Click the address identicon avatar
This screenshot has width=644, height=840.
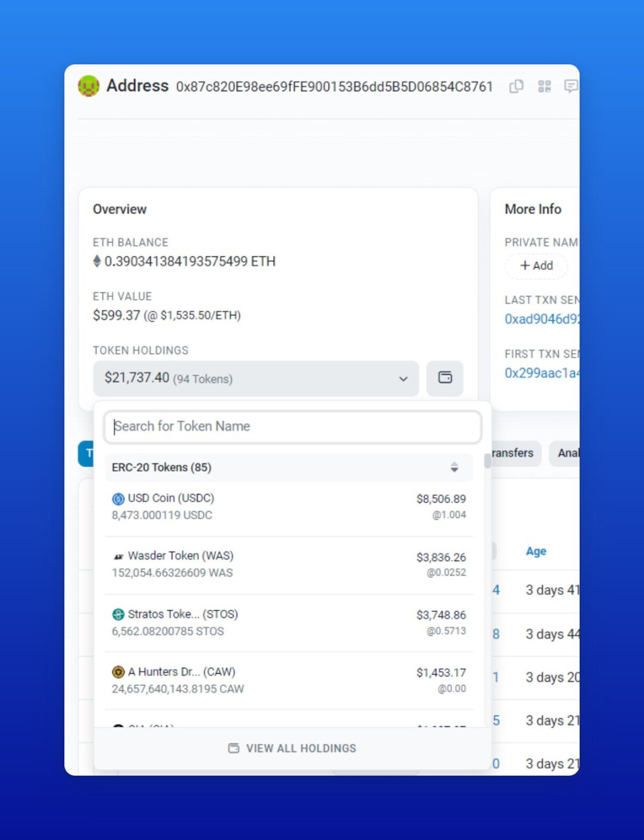coord(89,86)
